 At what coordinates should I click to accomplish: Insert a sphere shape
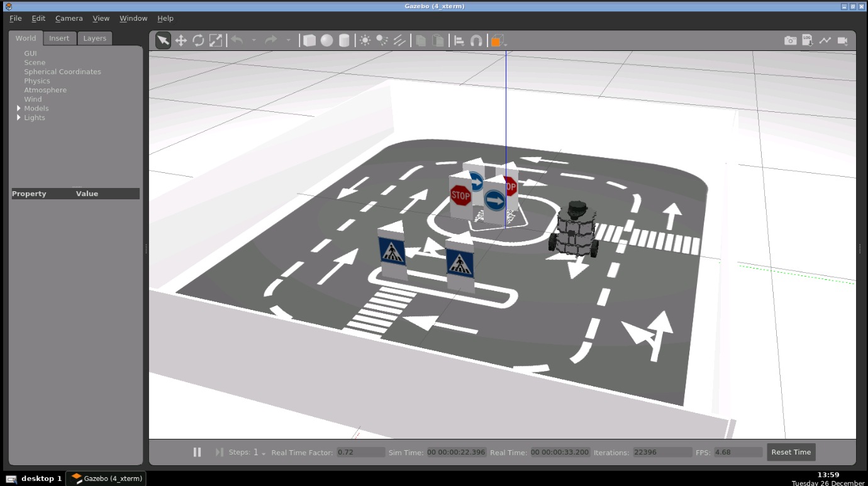pos(326,41)
